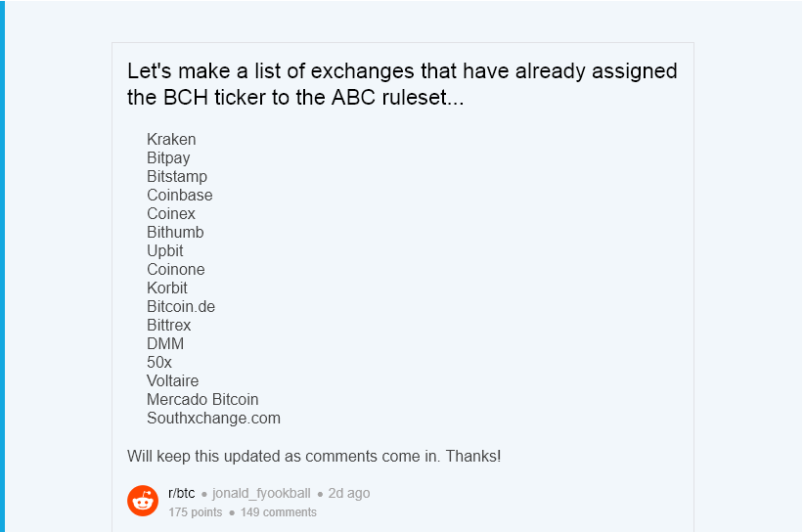Image resolution: width=804 pixels, height=532 pixels.
Task: Click the Reddit alien logo icon
Action: click(x=143, y=502)
